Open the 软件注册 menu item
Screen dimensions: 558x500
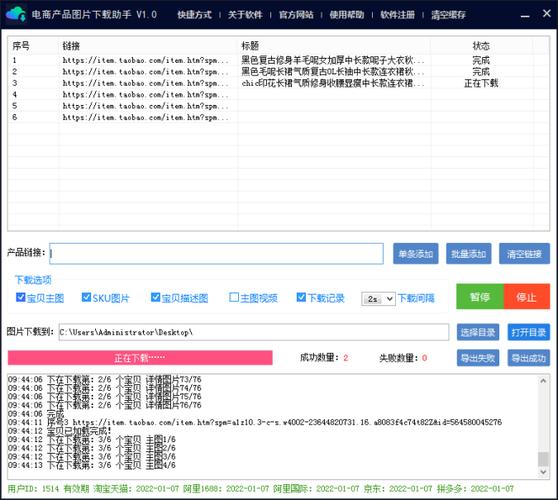[398, 15]
